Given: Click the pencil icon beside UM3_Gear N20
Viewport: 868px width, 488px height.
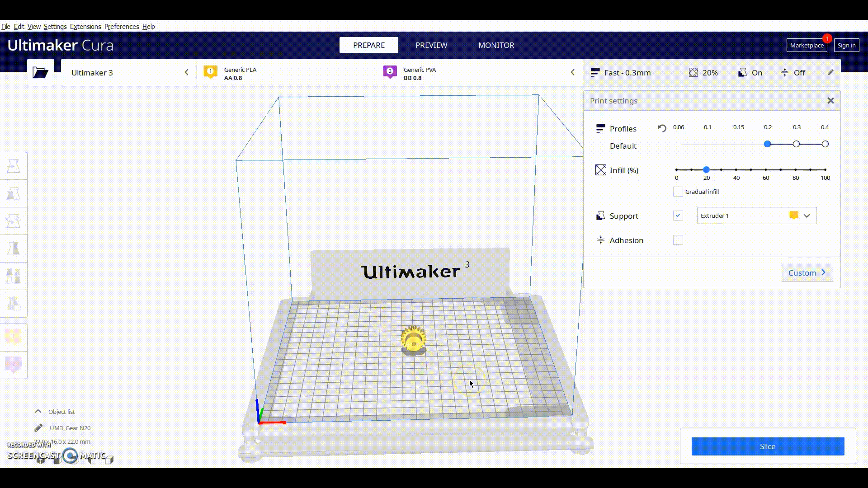Looking at the screenshot, I should (38, 427).
